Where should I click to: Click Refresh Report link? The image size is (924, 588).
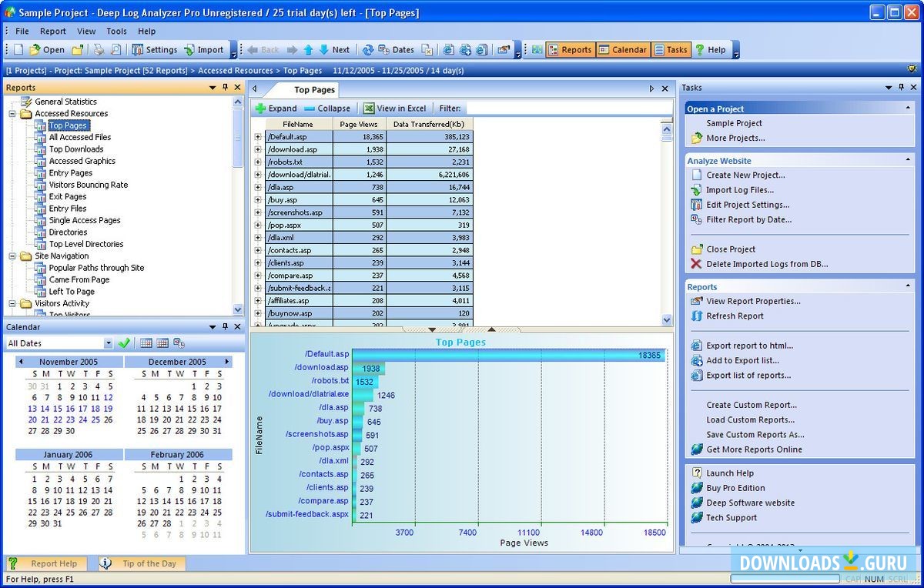pyautogui.click(x=735, y=316)
